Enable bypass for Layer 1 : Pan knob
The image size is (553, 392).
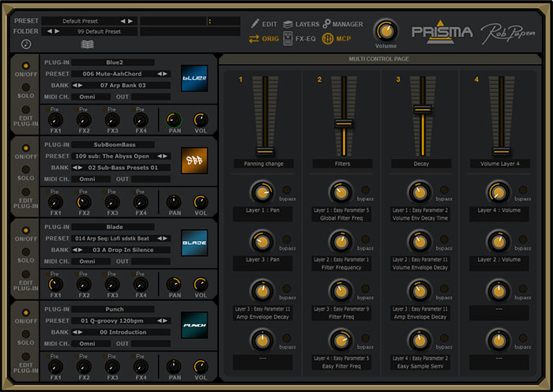tap(287, 190)
